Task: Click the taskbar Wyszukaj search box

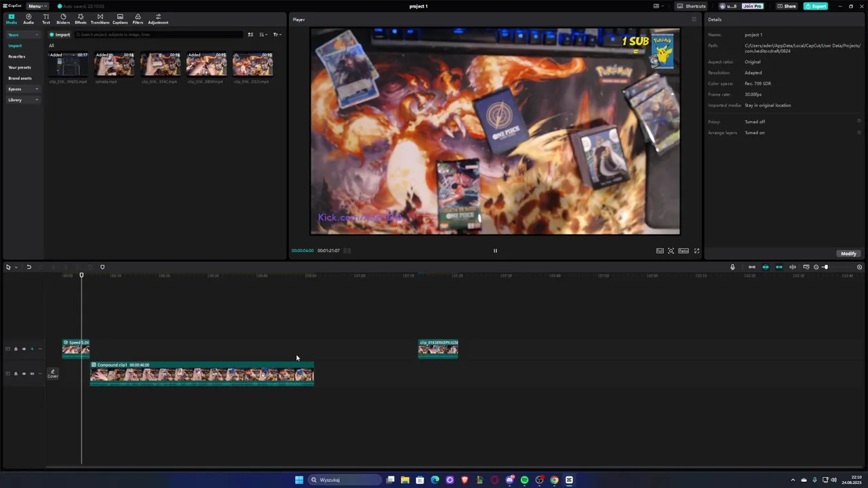Action: pos(344,480)
